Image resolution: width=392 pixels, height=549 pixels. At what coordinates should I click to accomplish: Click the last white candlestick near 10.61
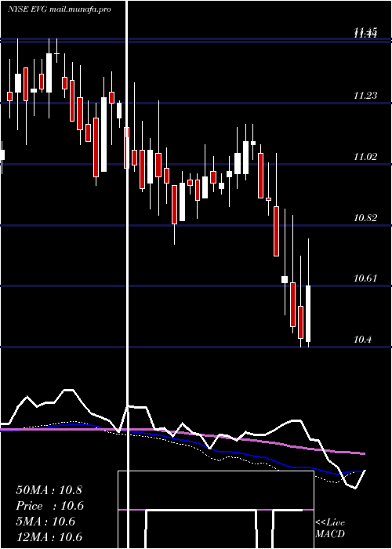308,314
